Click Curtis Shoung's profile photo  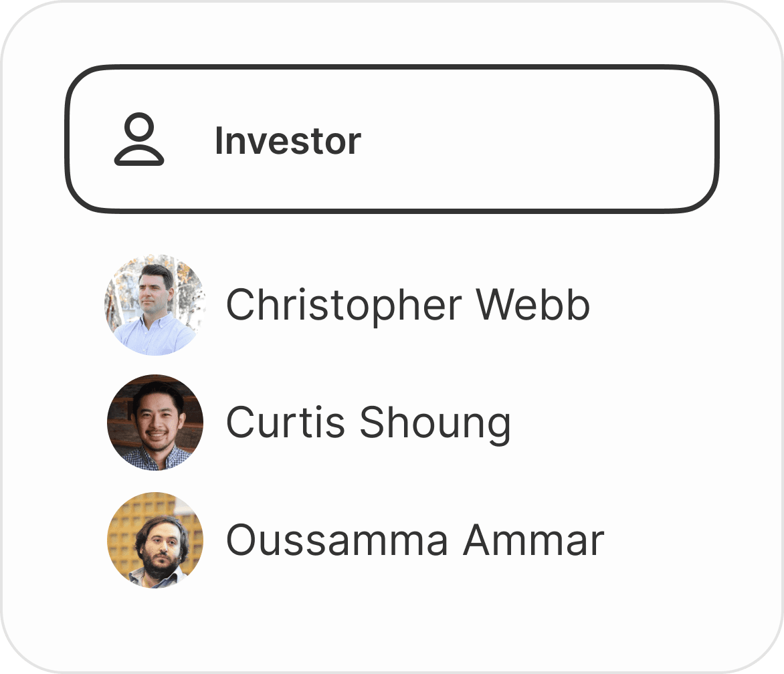click(155, 423)
